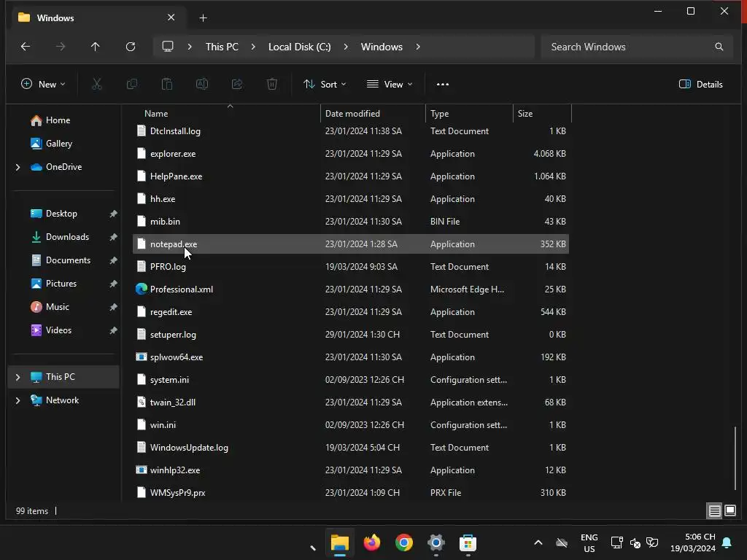The width and height of the screenshot is (747, 560).
Task: Open Firefox from the taskbar
Action: [x=371, y=542]
